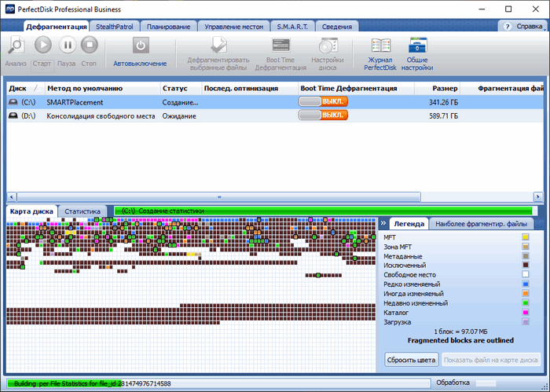550x392 pixels.
Task: Click Консолидация свободного места cell
Action: pyautogui.click(x=101, y=115)
